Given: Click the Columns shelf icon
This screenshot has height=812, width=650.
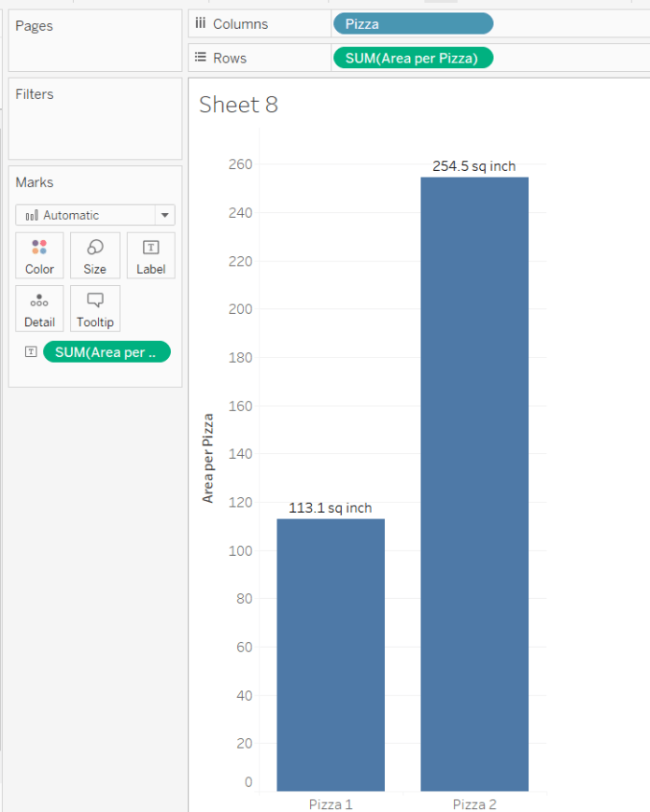Looking at the screenshot, I should click(x=200, y=24).
